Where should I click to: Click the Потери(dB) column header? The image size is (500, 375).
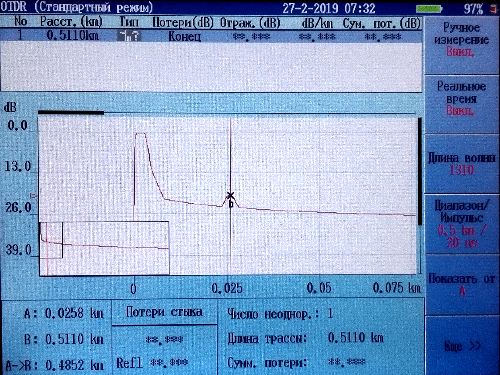pyautogui.click(x=182, y=23)
